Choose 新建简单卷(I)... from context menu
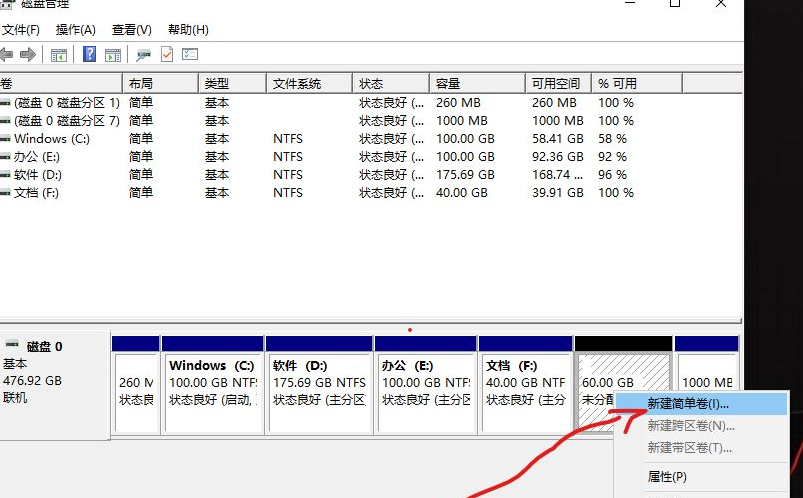Image resolution: width=803 pixels, height=498 pixels. [x=688, y=404]
